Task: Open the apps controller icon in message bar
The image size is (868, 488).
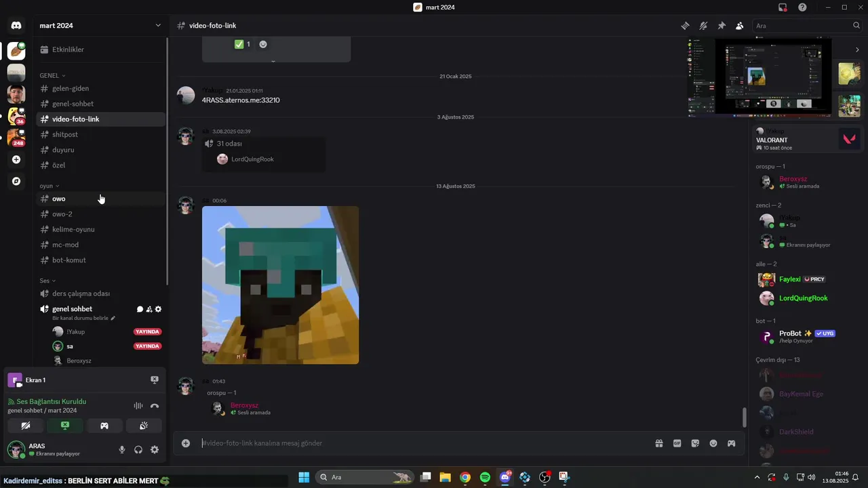Action: [x=732, y=443]
